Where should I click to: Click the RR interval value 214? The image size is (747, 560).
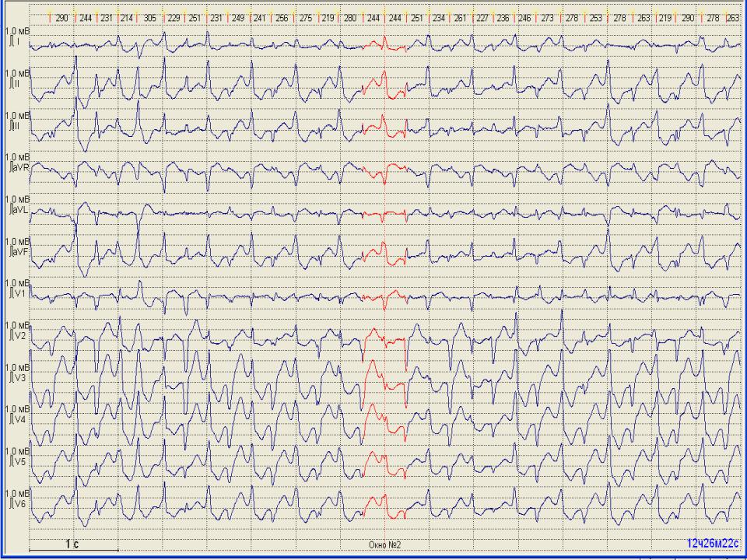coord(127,18)
